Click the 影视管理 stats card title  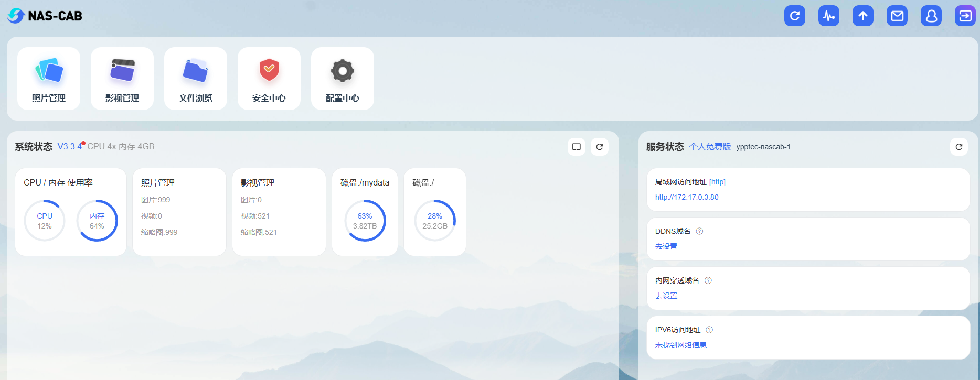pyautogui.click(x=258, y=182)
